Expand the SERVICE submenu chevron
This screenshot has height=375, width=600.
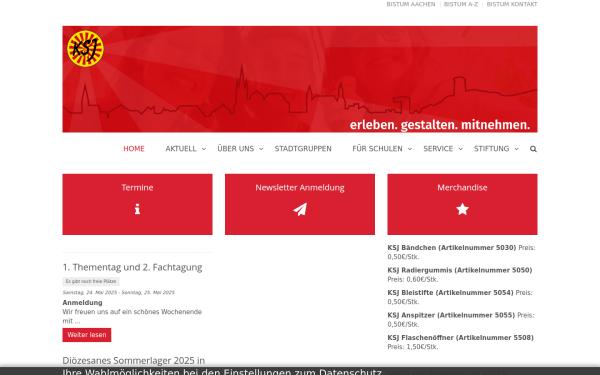pyautogui.click(x=460, y=149)
